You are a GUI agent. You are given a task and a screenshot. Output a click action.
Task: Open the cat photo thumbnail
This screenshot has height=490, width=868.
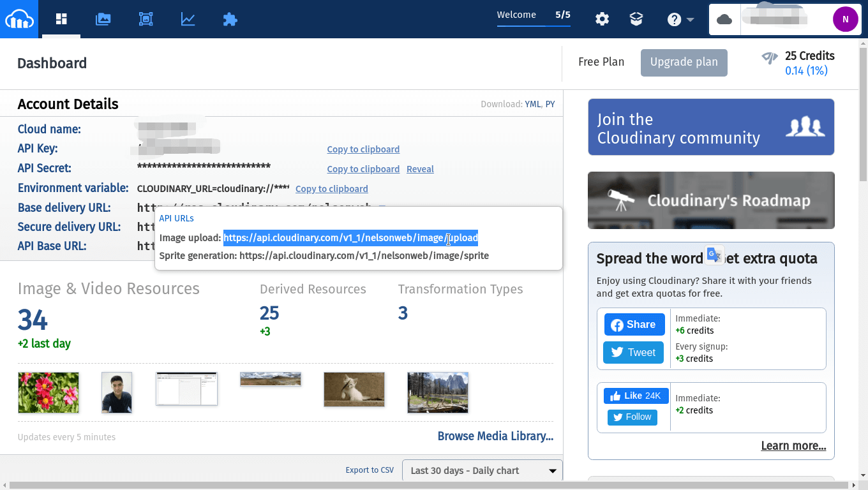pos(354,389)
